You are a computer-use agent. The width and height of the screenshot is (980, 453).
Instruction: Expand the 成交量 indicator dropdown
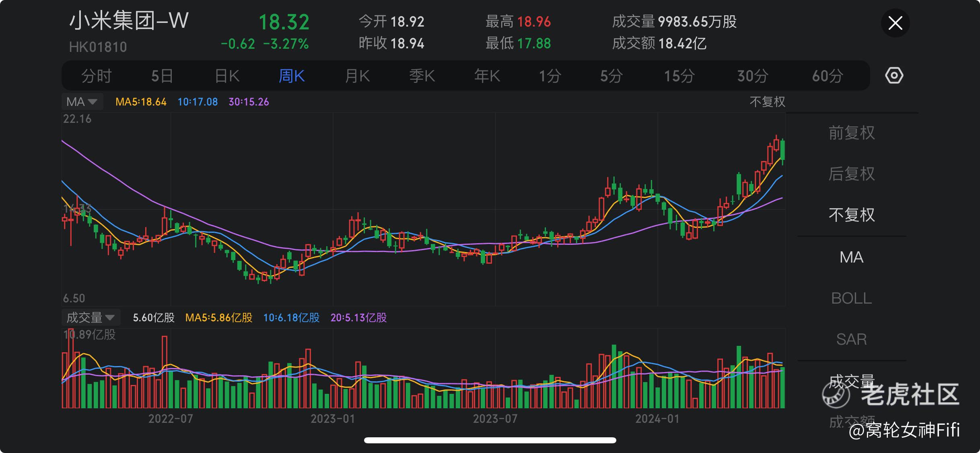click(x=109, y=318)
